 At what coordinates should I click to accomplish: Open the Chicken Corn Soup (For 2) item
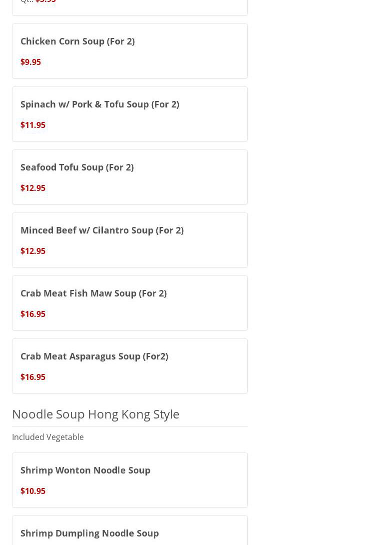tap(77, 41)
